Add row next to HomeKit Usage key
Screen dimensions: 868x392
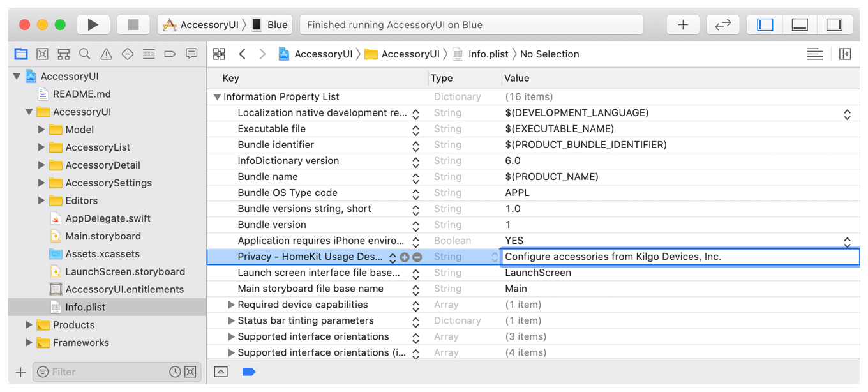(x=405, y=257)
